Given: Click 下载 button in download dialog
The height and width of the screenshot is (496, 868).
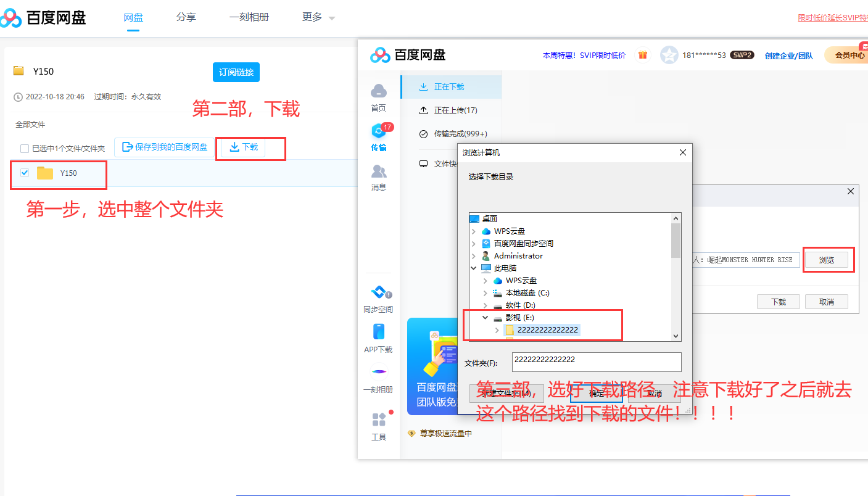Looking at the screenshot, I should coord(778,302).
